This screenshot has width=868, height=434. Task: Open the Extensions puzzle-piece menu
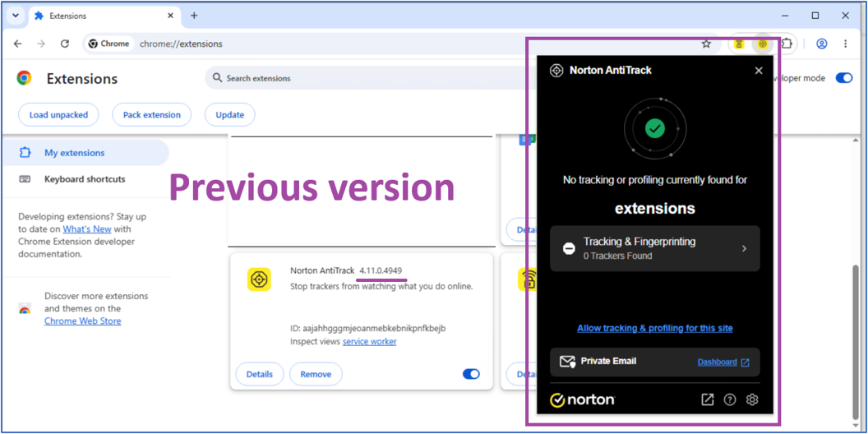tap(787, 44)
